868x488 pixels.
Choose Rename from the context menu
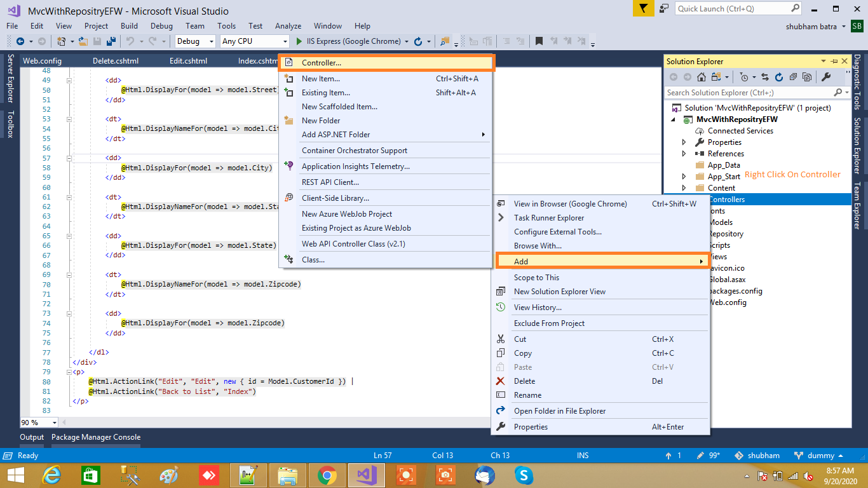600,395
